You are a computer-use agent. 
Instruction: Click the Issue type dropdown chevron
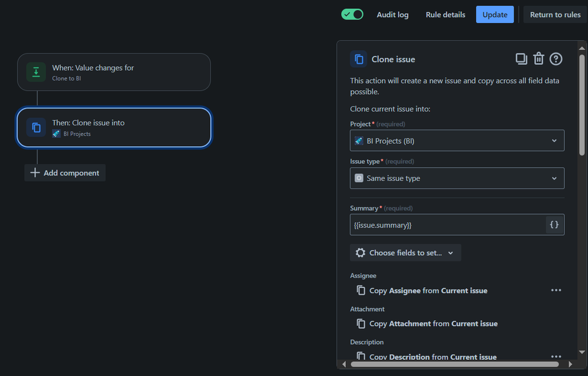point(554,178)
